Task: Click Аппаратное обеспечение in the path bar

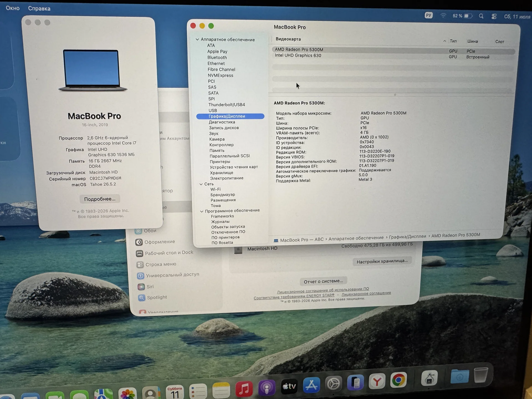Action: click(356, 238)
